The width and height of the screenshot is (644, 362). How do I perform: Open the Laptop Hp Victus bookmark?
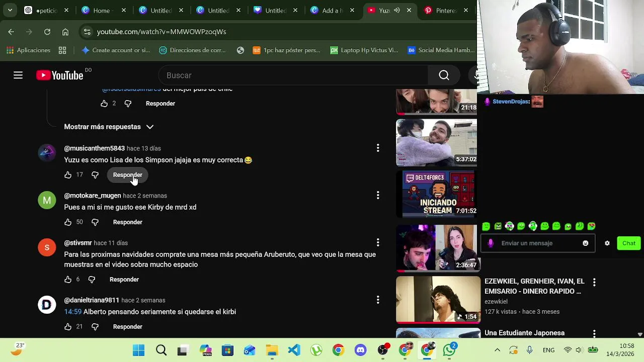[x=364, y=50]
